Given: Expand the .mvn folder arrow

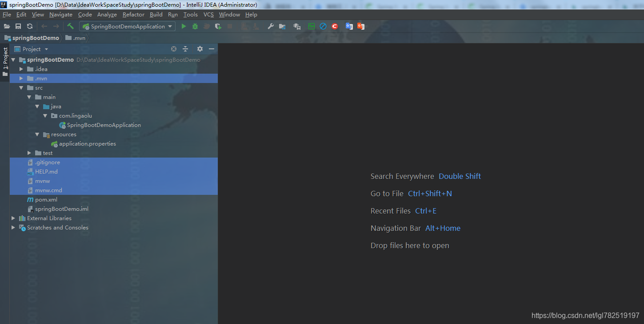Looking at the screenshot, I should tap(21, 79).
